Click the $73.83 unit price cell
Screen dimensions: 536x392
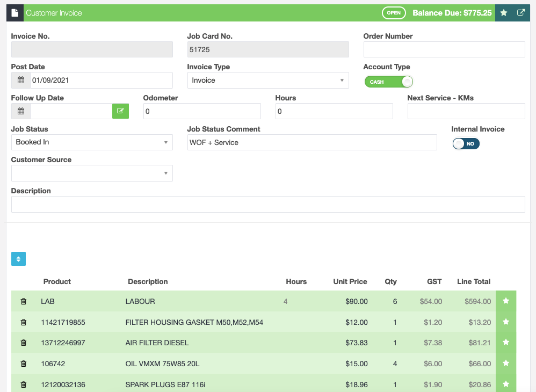click(357, 343)
